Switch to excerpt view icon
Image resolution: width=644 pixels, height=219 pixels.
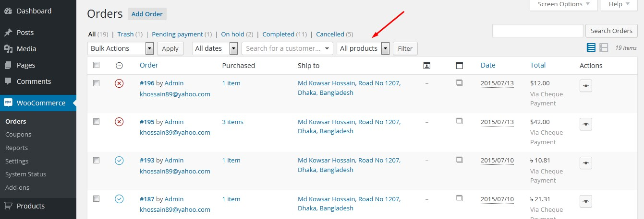[604, 47]
